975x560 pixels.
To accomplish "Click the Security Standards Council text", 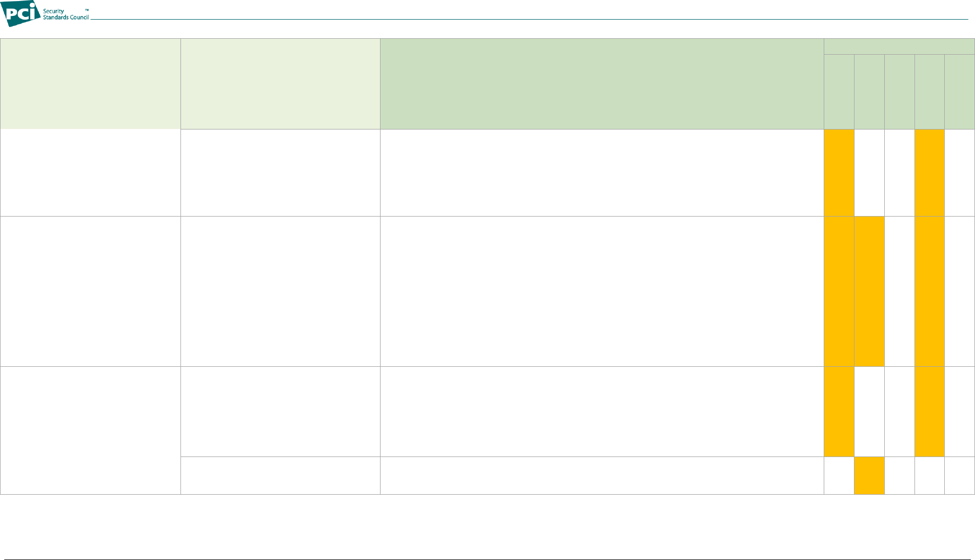I will point(66,14).
